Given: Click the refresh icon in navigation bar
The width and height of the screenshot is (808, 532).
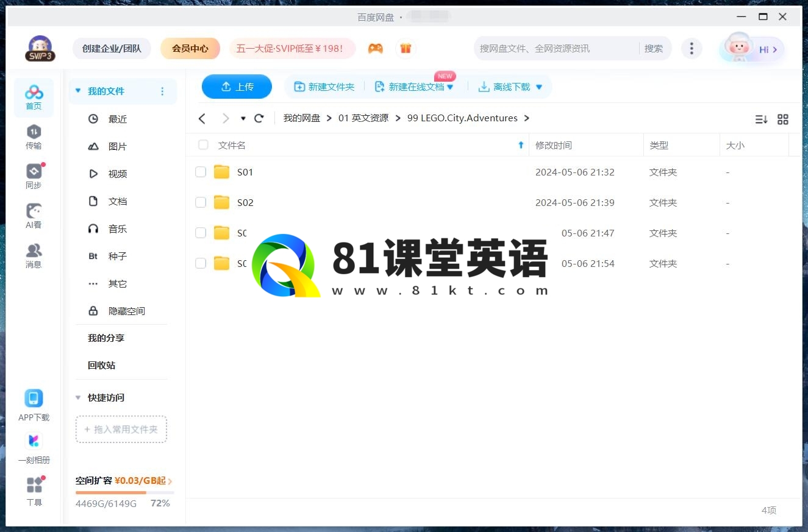Looking at the screenshot, I should point(259,118).
